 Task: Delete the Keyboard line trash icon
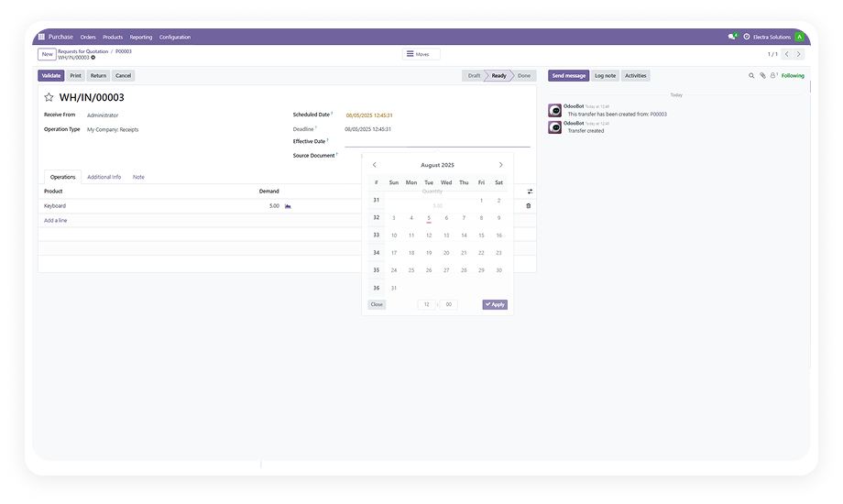click(x=529, y=206)
